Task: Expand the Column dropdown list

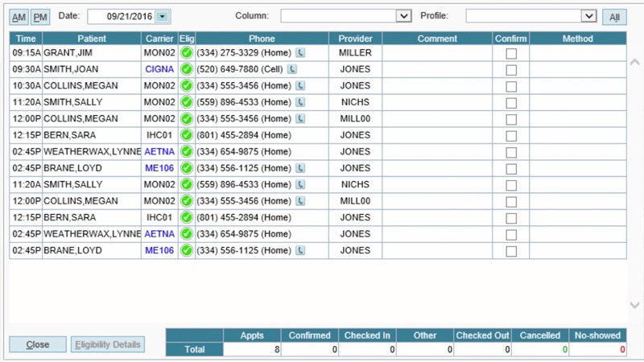Action: 404,16
